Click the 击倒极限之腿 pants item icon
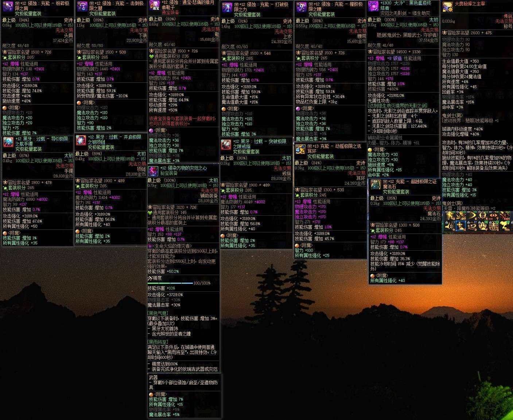 tap(82, 7)
